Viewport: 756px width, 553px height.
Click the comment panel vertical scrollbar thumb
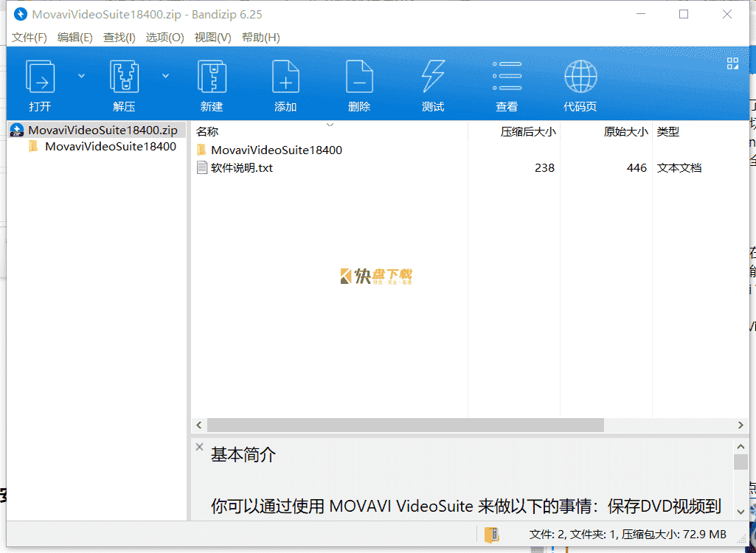tap(741, 462)
